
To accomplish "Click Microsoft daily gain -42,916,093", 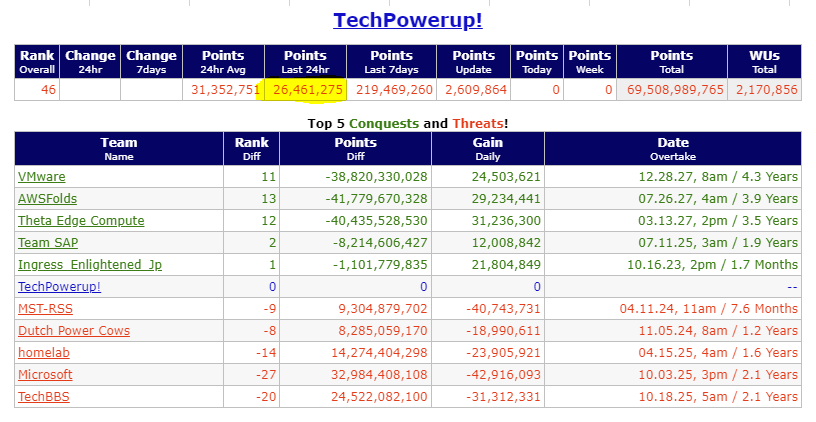I will pyautogui.click(x=503, y=375).
